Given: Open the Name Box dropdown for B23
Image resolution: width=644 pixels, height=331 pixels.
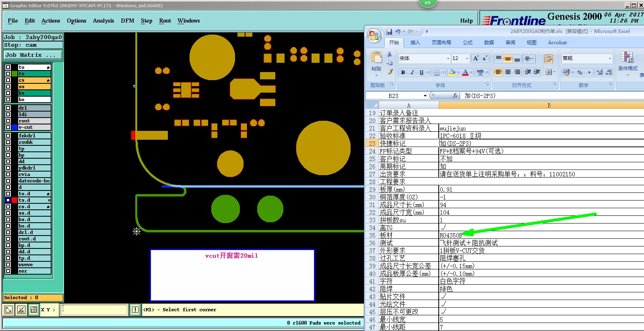Looking at the screenshot, I should point(425,96).
